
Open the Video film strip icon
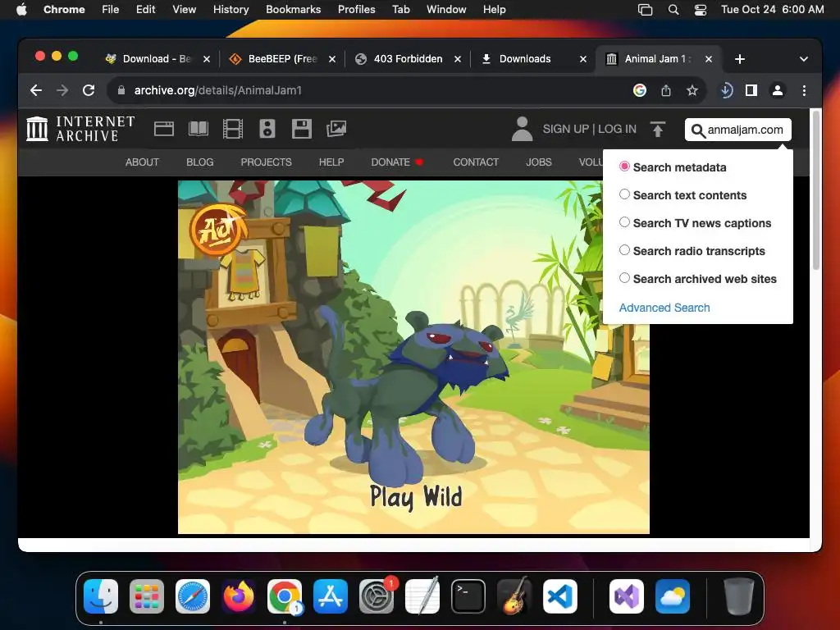click(x=233, y=129)
